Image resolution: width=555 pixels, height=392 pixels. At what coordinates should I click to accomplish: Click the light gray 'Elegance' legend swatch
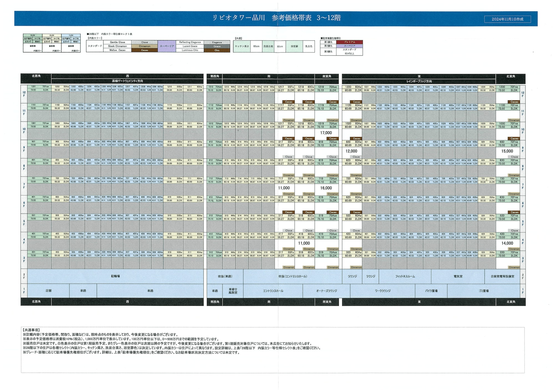217,42
